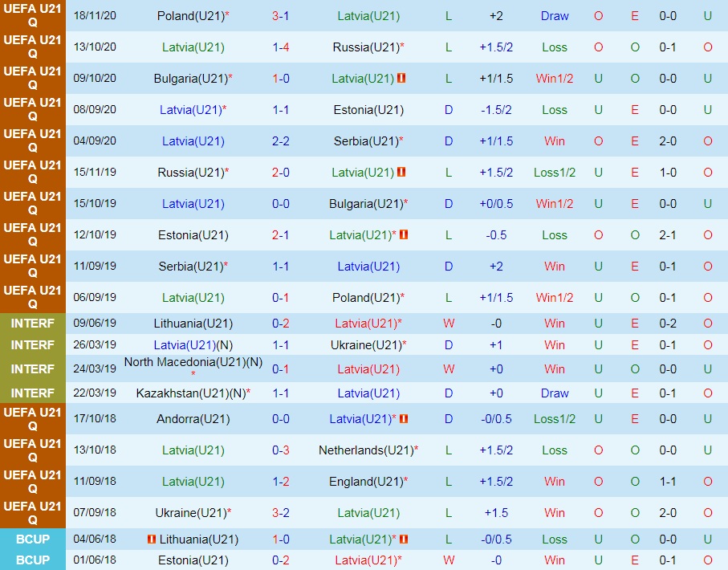Click red card icon left of Lithuania(U21) on 04/06/18
728x570 pixels.
[x=151, y=539]
